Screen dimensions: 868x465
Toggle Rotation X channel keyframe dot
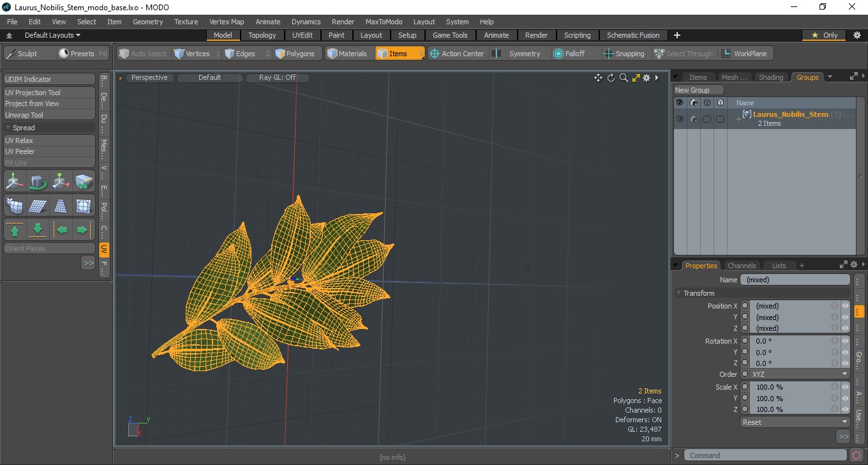744,341
